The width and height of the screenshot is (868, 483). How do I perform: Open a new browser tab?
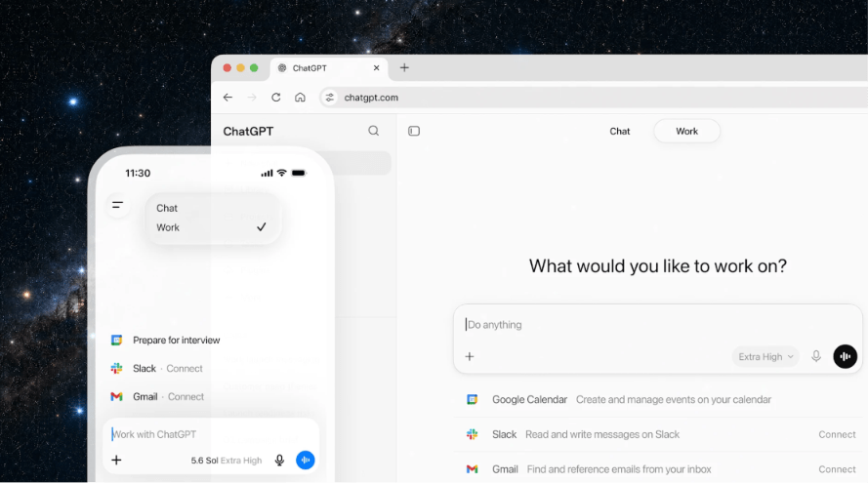404,67
